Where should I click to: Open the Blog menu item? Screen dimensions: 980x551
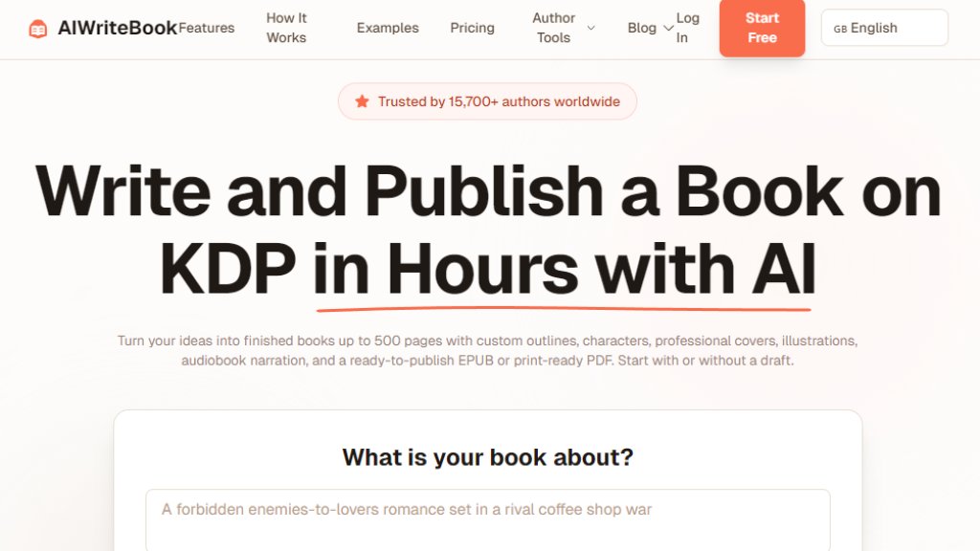click(642, 28)
